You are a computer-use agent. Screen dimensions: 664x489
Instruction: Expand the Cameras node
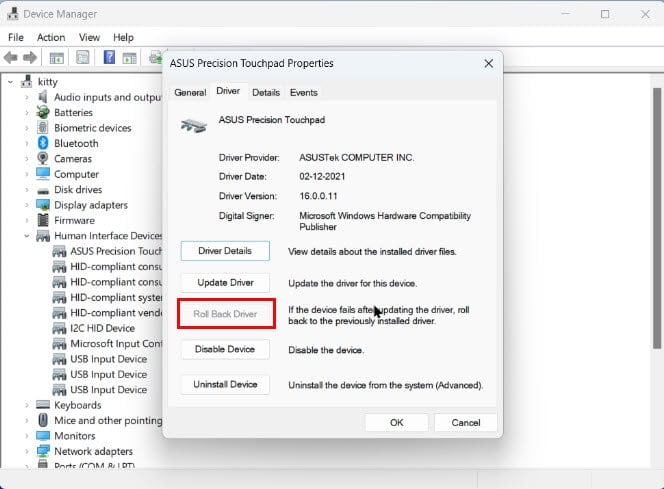tap(27, 159)
